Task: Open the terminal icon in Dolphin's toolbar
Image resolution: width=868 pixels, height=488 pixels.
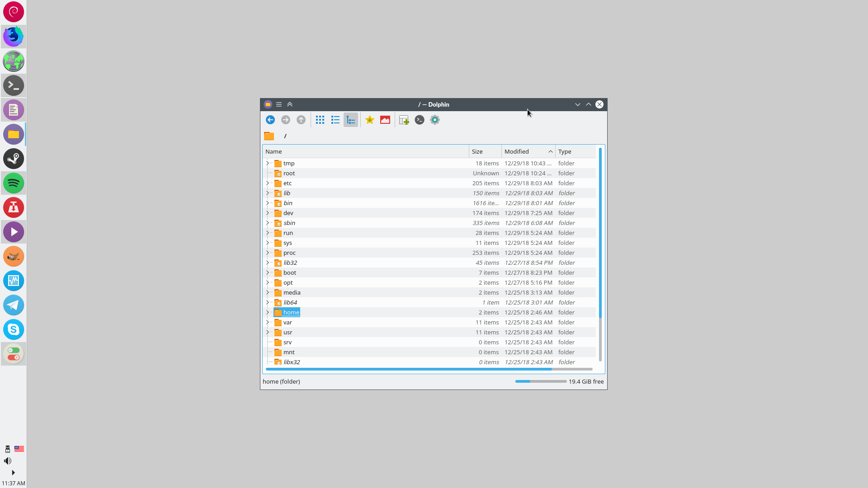Action: [420, 120]
